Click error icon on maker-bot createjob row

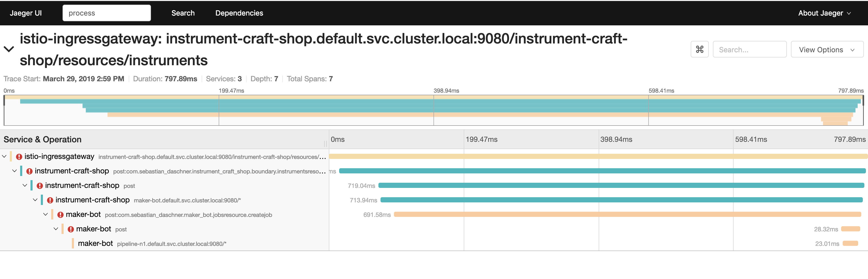coord(61,215)
